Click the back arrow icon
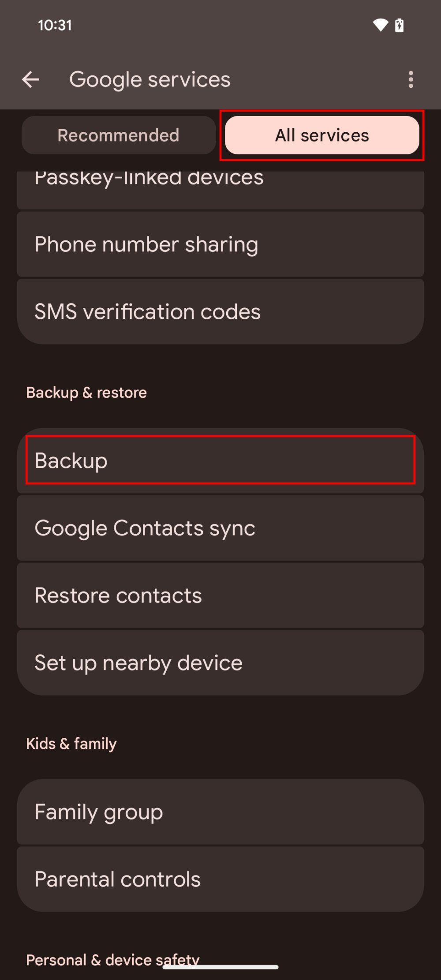This screenshot has width=441, height=980. coord(31,79)
